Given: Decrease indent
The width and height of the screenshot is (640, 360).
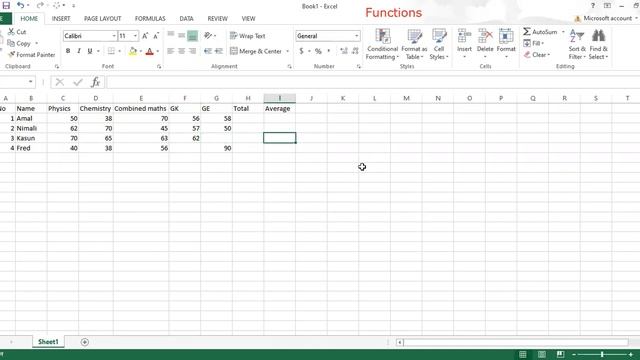Looking at the screenshot, I should (x=208, y=51).
